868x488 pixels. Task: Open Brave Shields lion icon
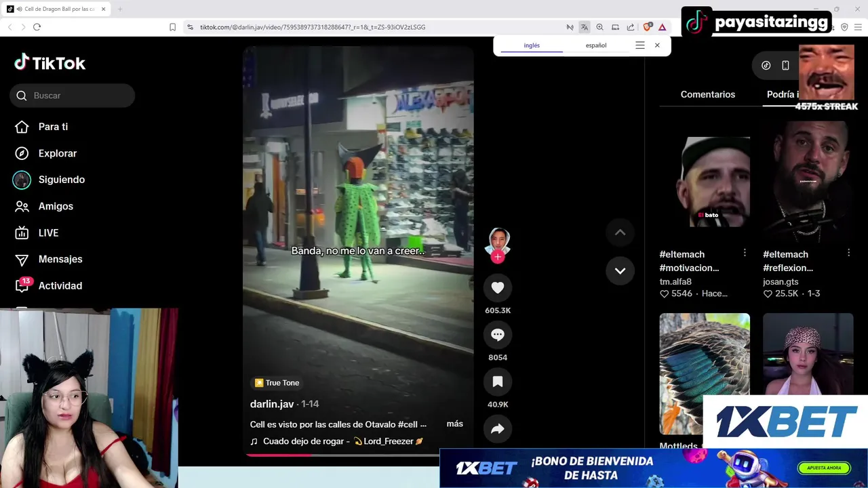pos(648,27)
